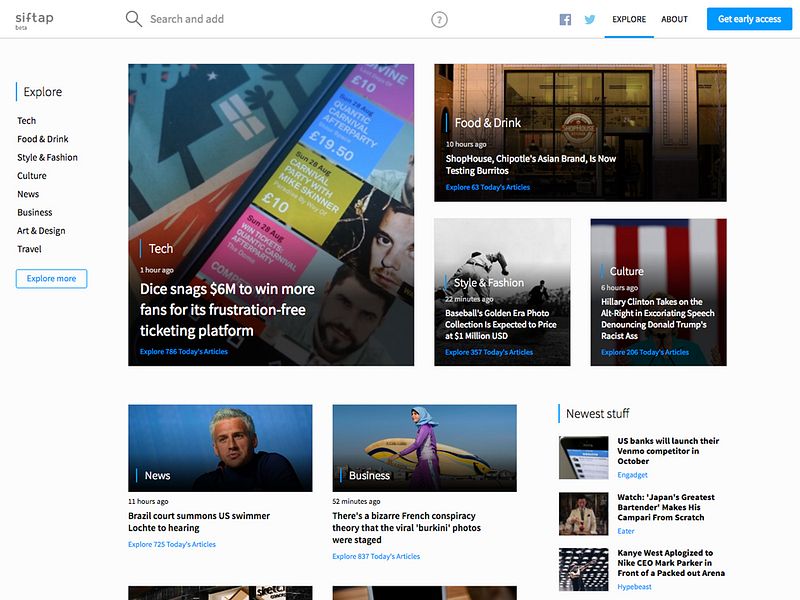Click the Japan's Greatest Bartender thumbnail
The image size is (800, 600).
tap(584, 514)
